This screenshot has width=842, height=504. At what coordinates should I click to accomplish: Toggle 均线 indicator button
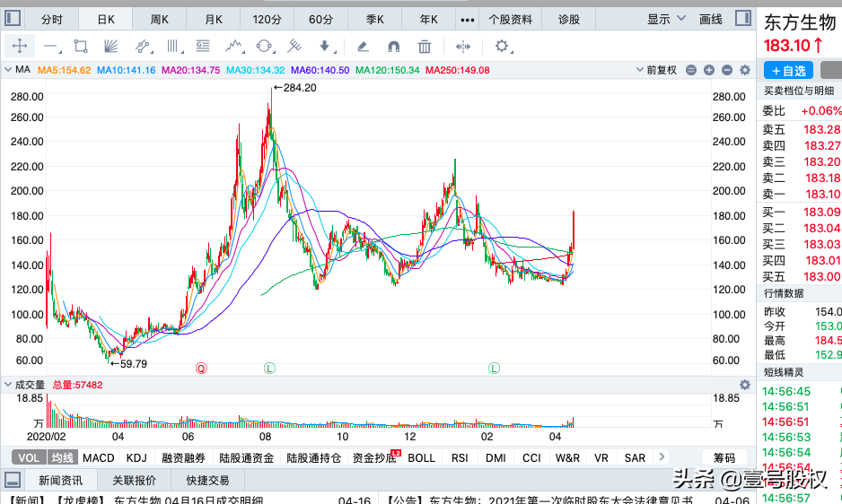tap(62, 457)
